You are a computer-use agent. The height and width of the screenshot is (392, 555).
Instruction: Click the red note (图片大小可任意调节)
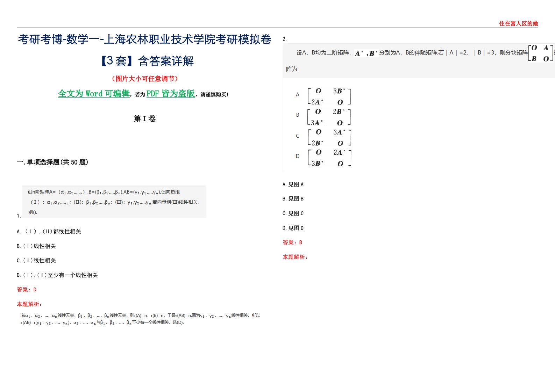144,79
